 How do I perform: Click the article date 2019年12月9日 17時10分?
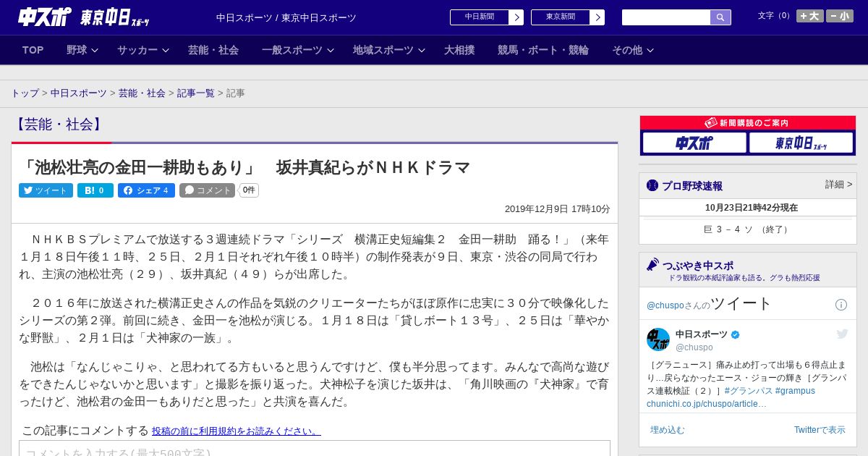pyautogui.click(x=558, y=209)
